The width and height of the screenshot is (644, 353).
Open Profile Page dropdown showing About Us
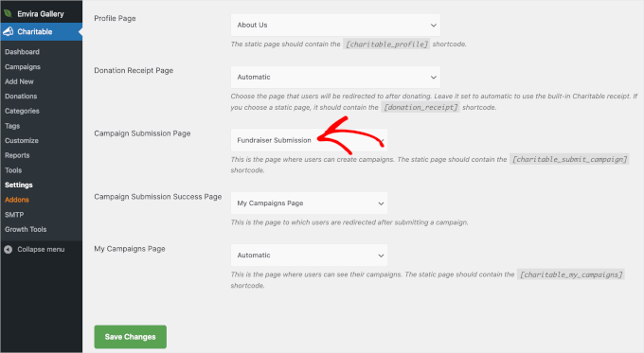pos(335,25)
